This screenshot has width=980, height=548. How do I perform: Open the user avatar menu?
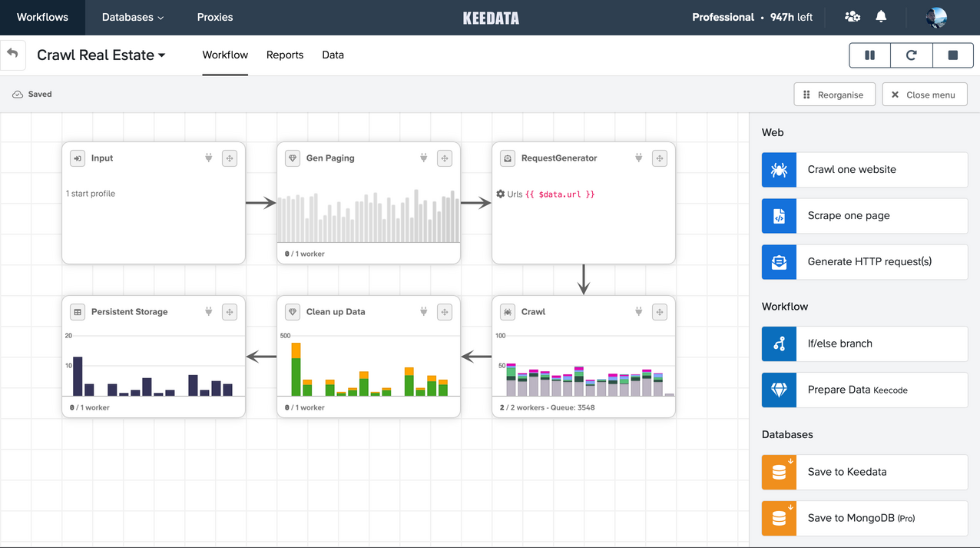tap(936, 17)
